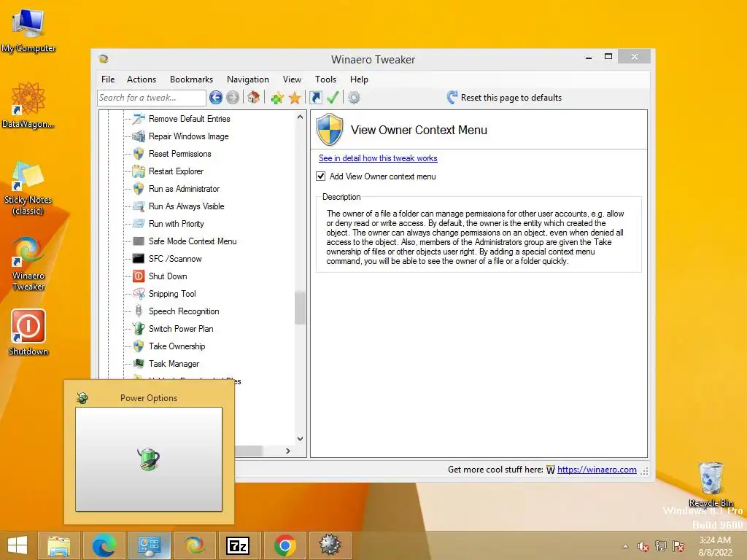Viewport: 747px width, 560px height.
Task: Open bookmarks with the gold star icon
Action: pyautogui.click(x=295, y=98)
